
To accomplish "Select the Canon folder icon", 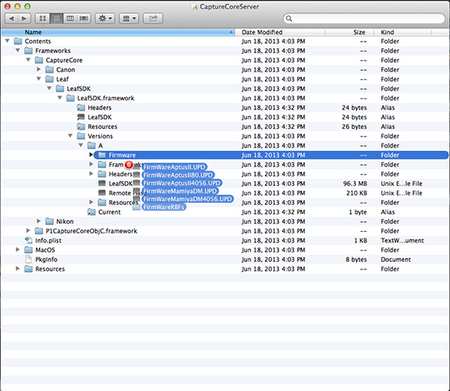I will 50,70.
